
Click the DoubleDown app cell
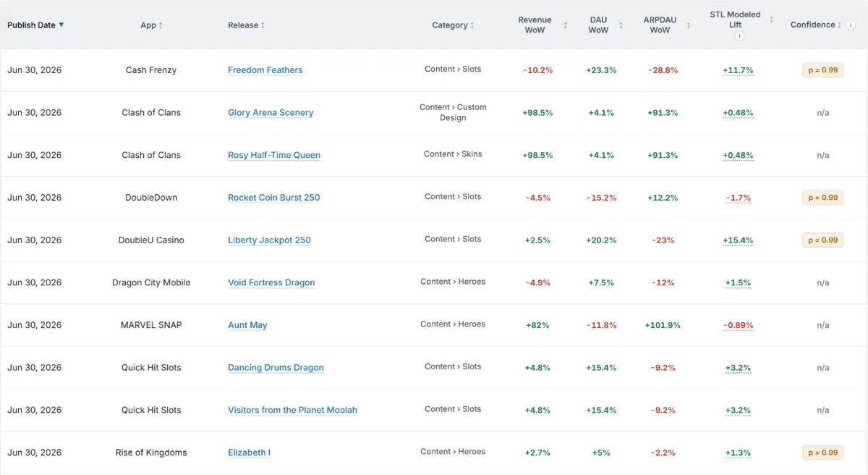click(151, 198)
